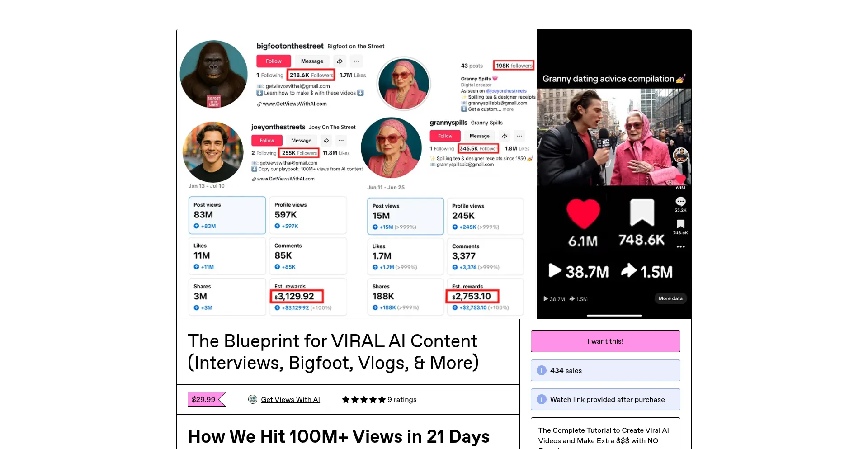Screen dimensions: 868x449
Task: Open the Get Views With AI seller link
Action: pyautogui.click(x=290, y=400)
